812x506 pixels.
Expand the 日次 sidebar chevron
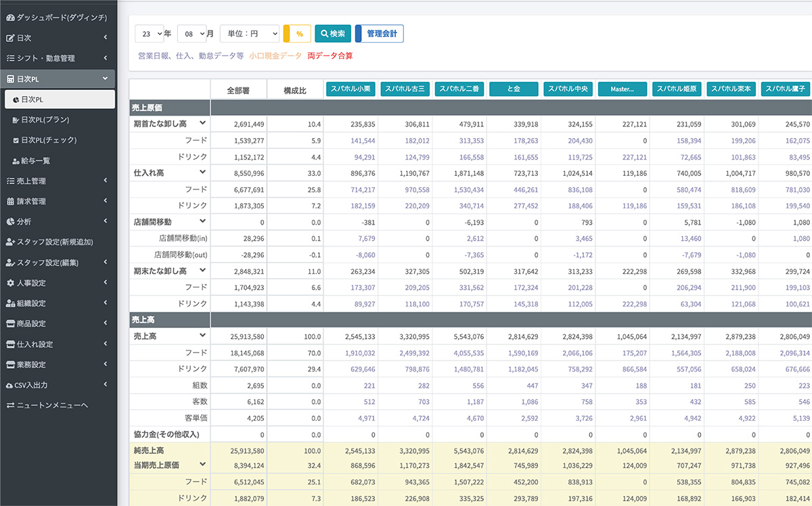(106, 38)
